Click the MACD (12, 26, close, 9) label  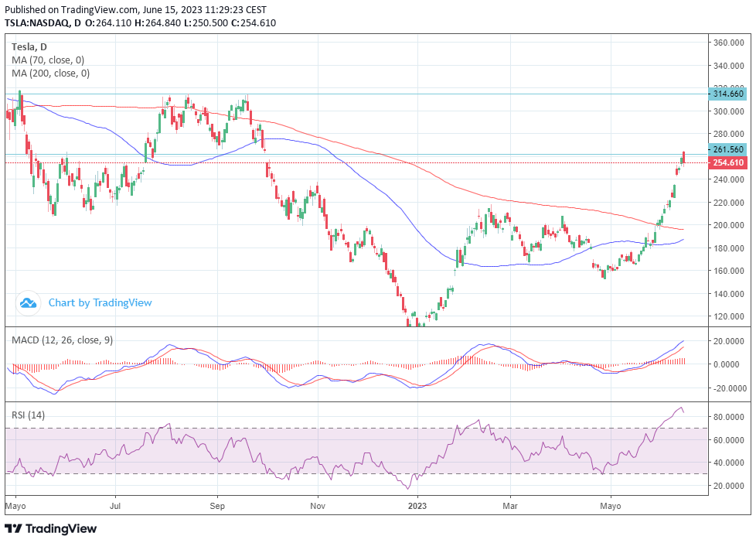(62, 340)
